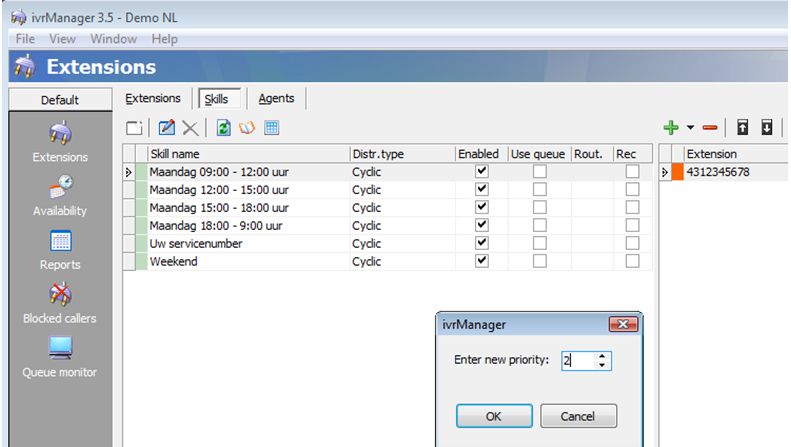791x447 pixels.
Task: Open the Help menu
Action: point(164,39)
